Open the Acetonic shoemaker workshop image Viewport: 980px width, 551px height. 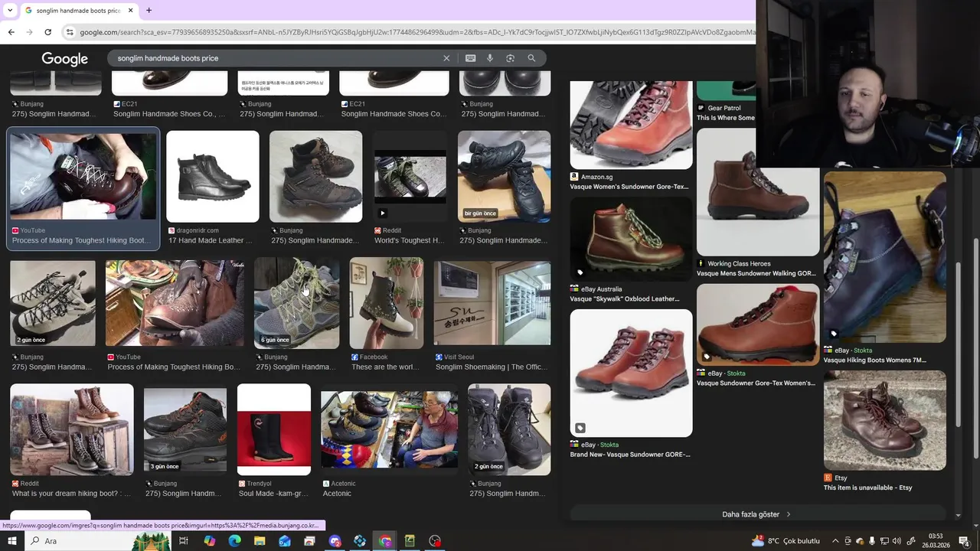tap(390, 429)
